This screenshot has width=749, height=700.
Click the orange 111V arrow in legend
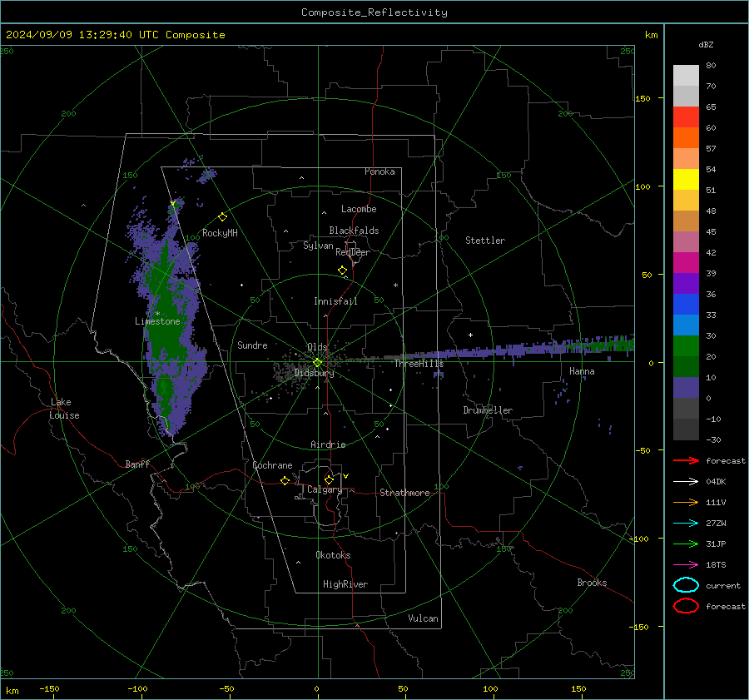click(x=686, y=502)
